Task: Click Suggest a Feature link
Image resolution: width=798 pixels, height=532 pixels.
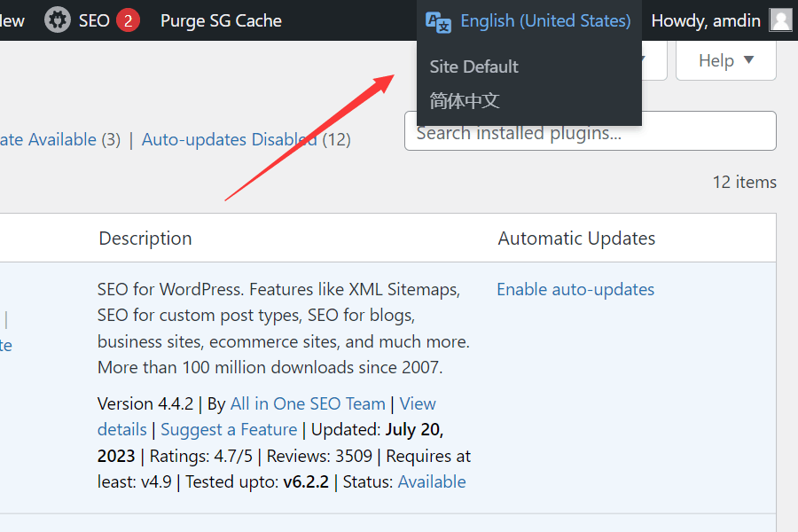Action: coord(229,429)
